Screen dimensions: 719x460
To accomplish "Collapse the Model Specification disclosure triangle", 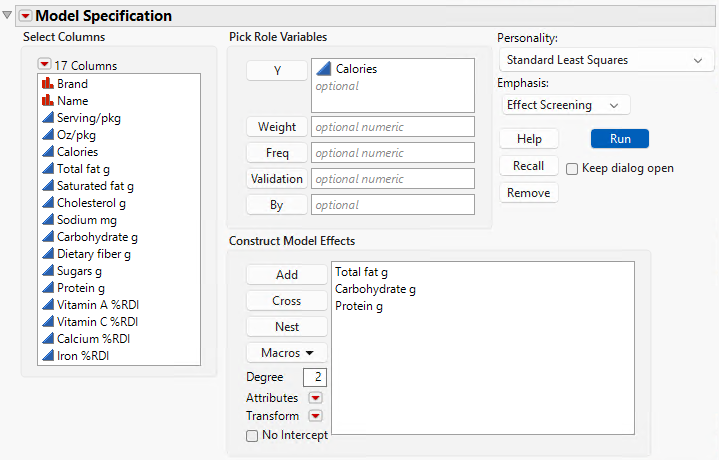I will (x=8, y=16).
